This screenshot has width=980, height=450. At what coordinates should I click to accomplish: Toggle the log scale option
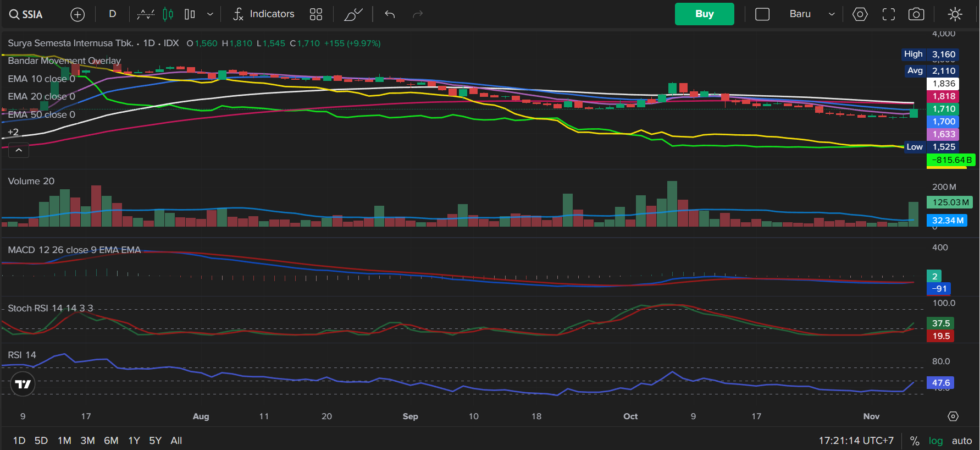tap(935, 441)
